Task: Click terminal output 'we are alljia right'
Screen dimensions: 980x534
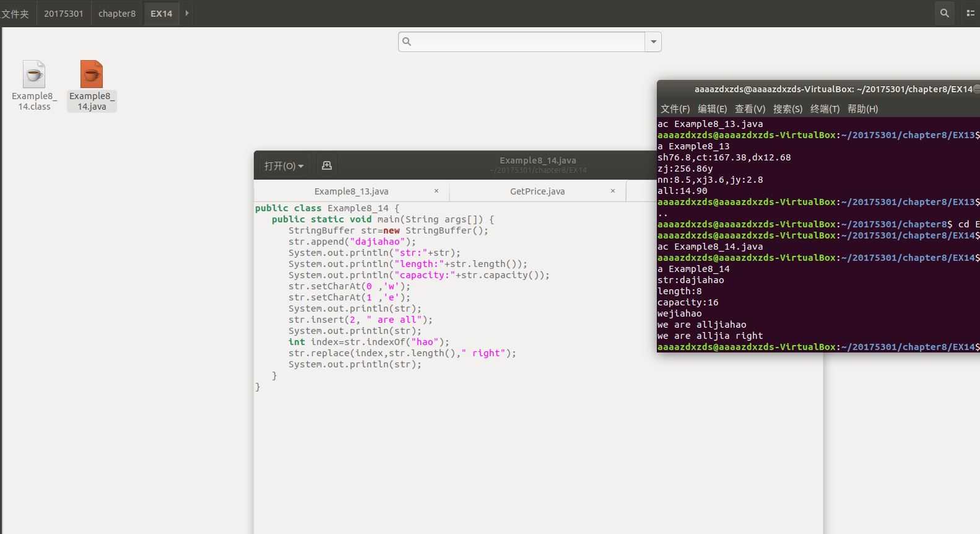Action: click(x=710, y=336)
